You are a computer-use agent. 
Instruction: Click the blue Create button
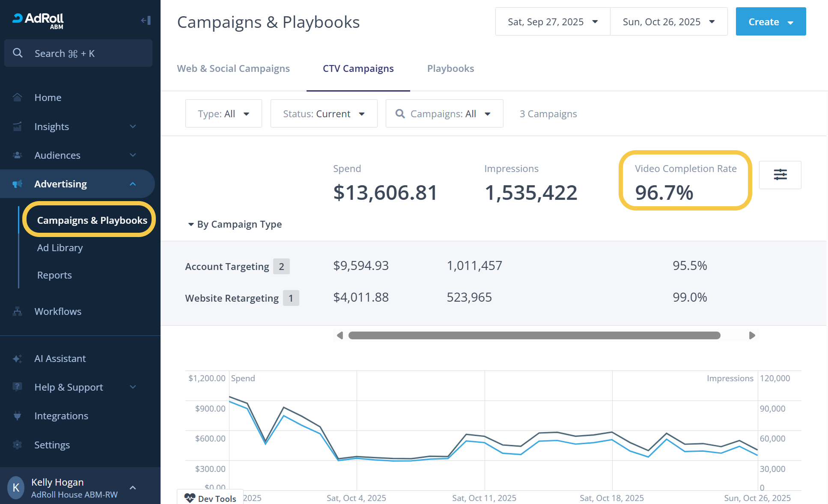[770, 22]
